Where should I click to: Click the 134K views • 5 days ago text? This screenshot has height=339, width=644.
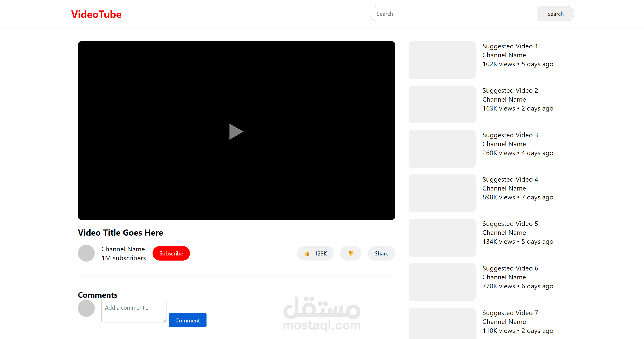coord(518,241)
